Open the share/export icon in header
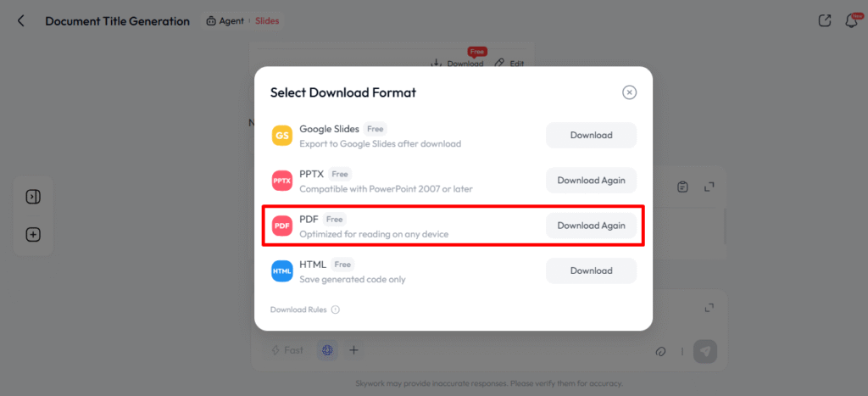Viewport: 868px width, 396px height. point(824,21)
